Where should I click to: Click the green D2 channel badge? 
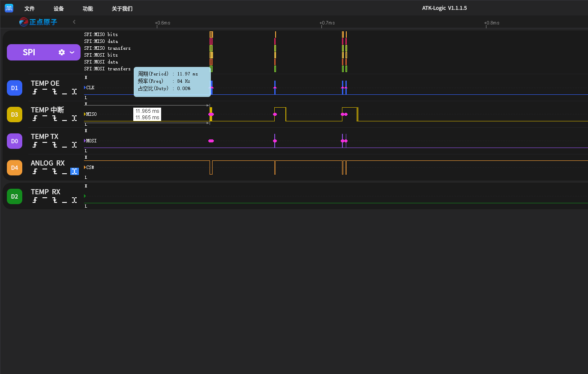[x=15, y=196]
